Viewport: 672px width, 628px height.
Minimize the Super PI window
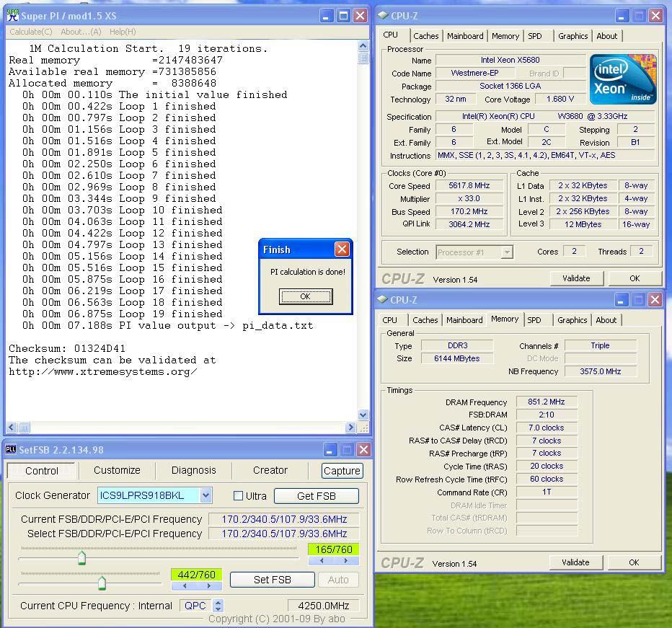tap(326, 16)
